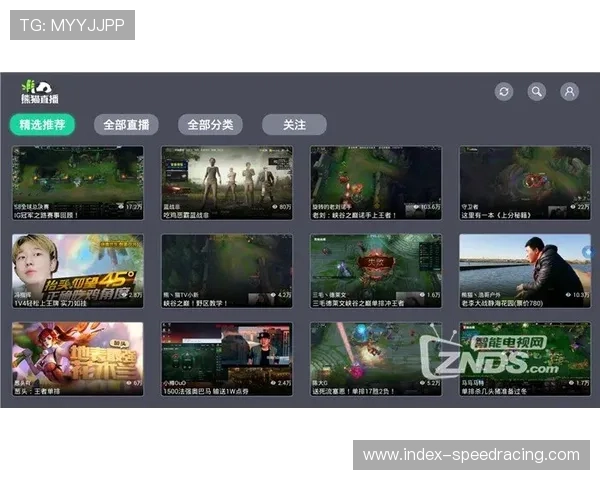
Task: Click the refresh icon in top bar
Action: click(x=504, y=92)
